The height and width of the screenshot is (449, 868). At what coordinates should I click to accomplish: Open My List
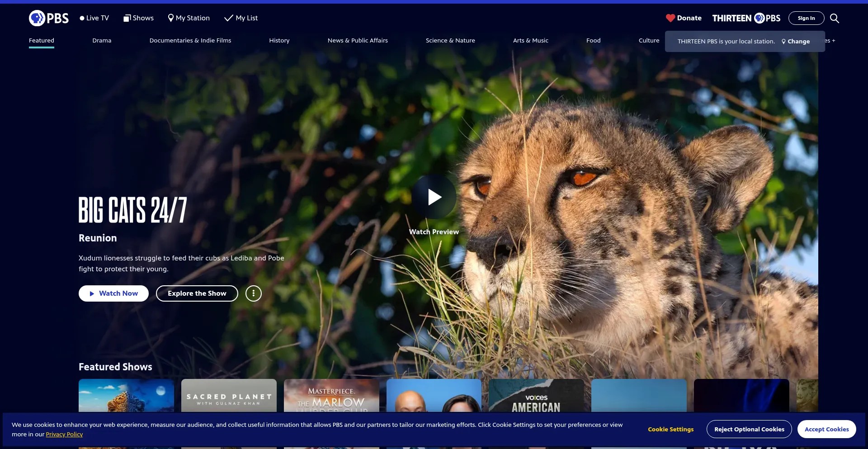[x=241, y=18]
